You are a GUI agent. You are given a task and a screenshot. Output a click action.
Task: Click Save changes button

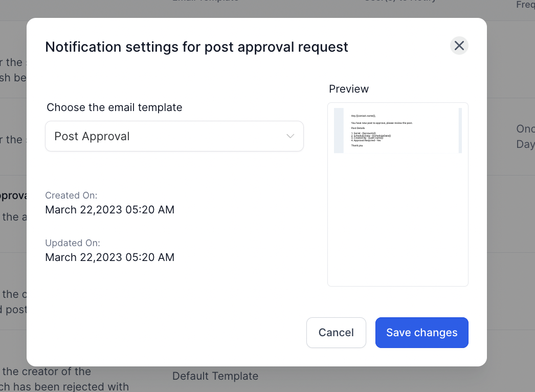[x=421, y=333]
